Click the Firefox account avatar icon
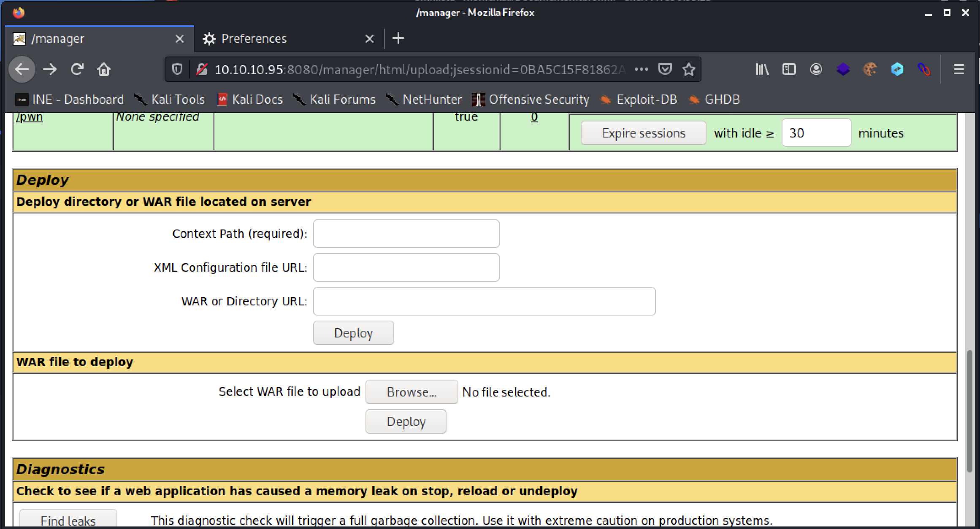Viewport: 980px width, 529px height. click(x=816, y=69)
